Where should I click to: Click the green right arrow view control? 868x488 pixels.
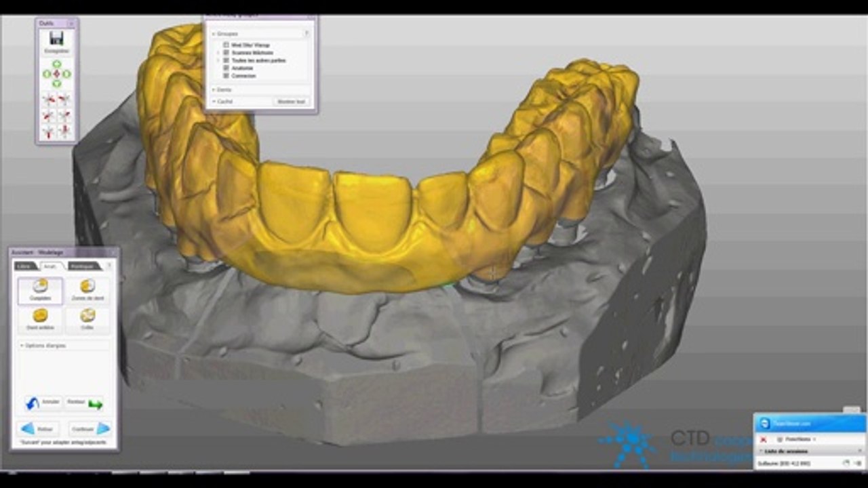(67, 73)
